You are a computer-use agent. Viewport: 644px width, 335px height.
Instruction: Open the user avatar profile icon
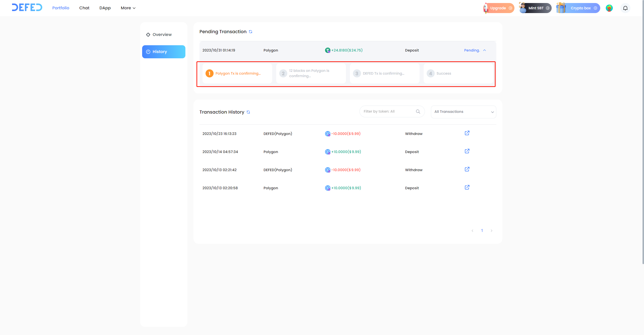point(609,8)
